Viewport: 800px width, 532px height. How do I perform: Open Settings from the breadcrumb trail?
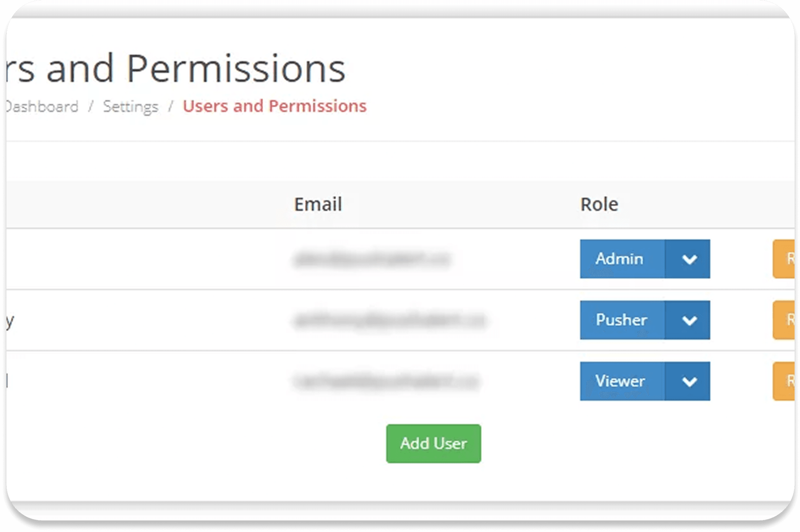coord(131,106)
